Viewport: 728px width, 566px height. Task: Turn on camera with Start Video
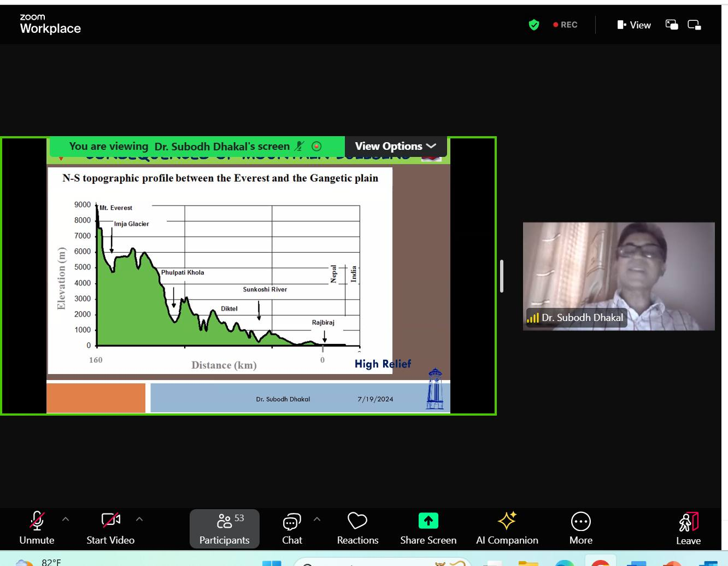tap(110, 521)
